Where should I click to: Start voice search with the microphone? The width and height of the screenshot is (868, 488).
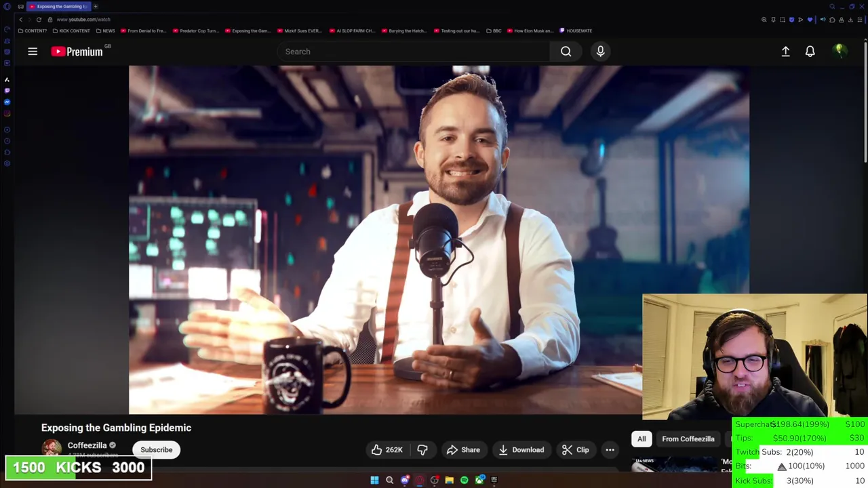pos(600,52)
